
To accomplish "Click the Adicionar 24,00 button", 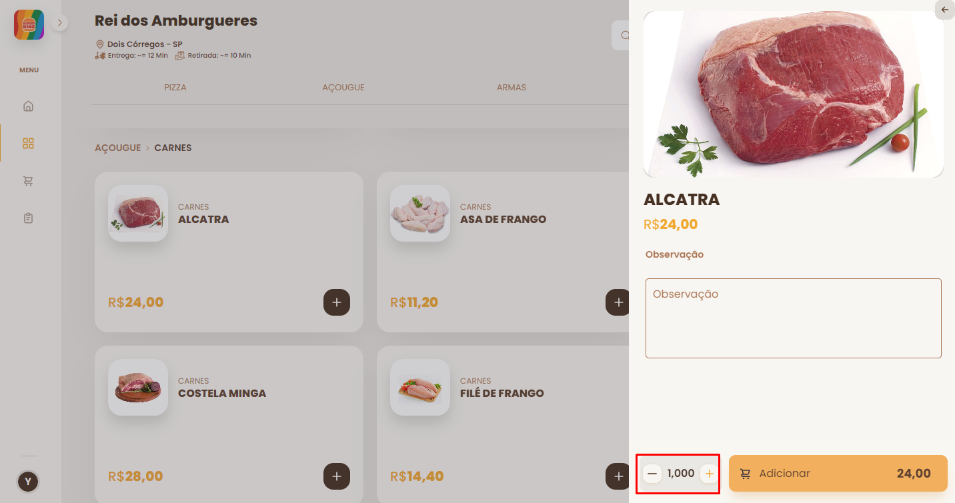I will click(838, 473).
